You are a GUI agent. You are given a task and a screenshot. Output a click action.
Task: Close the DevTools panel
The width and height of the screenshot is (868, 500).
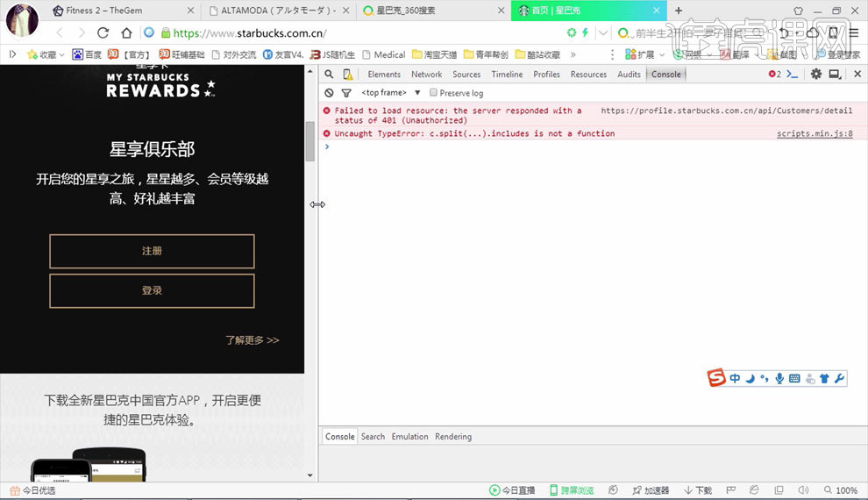coord(857,74)
